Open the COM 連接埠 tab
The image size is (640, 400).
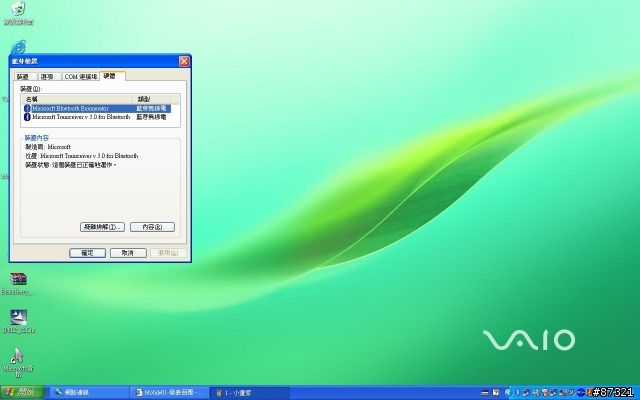coord(80,77)
